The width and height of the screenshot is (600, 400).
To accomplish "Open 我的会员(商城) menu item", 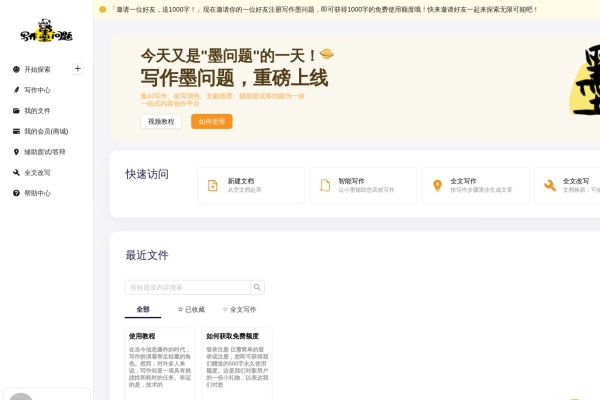I will (x=46, y=131).
